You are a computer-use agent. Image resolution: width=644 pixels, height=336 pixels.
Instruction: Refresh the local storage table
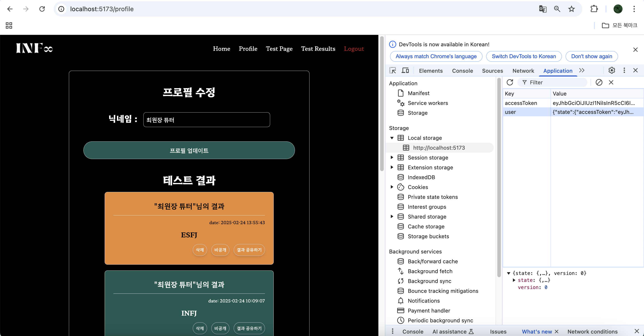click(510, 82)
